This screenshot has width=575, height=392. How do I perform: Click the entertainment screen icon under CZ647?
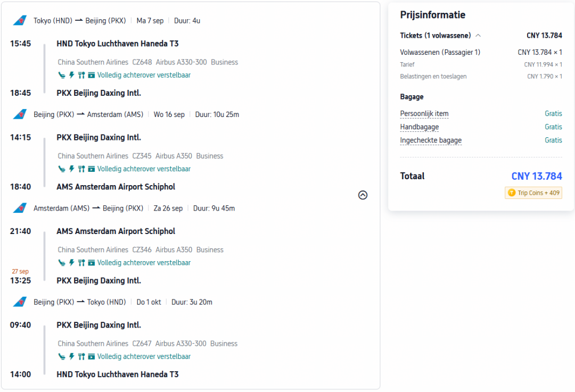(x=92, y=356)
